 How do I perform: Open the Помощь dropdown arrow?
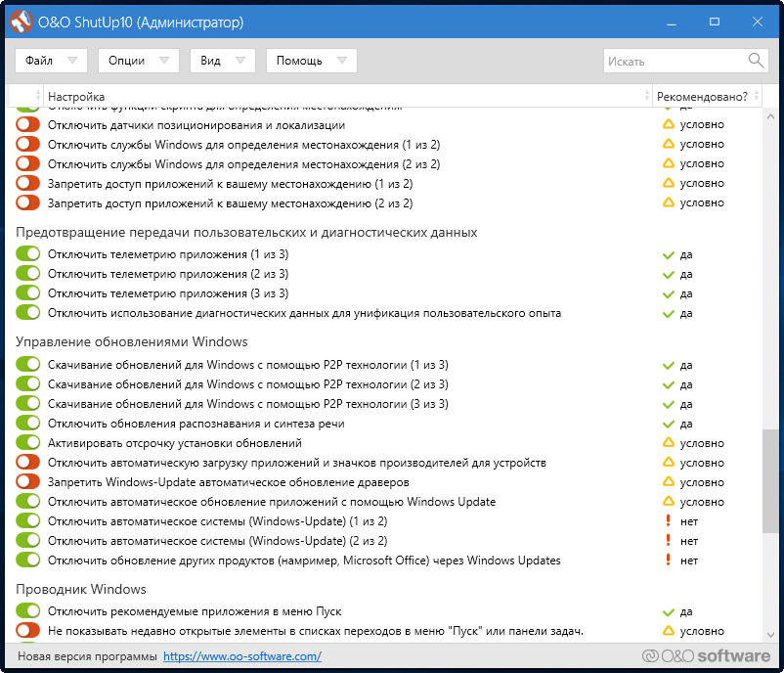[342, 61]
